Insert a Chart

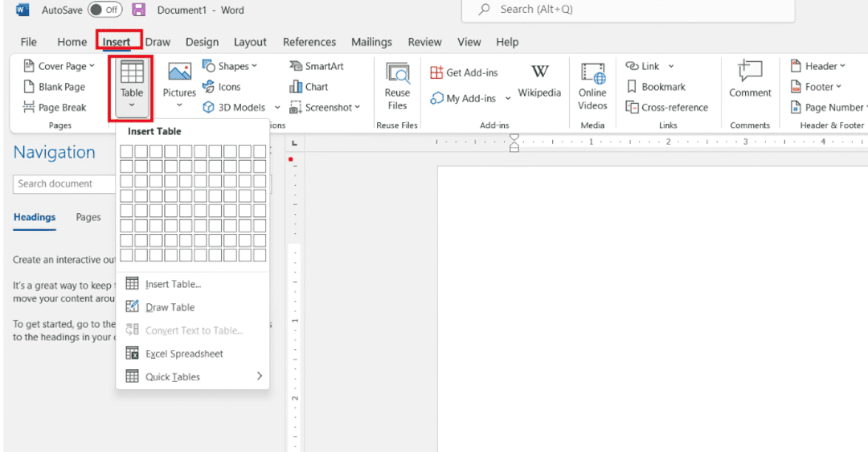point(309,87)
